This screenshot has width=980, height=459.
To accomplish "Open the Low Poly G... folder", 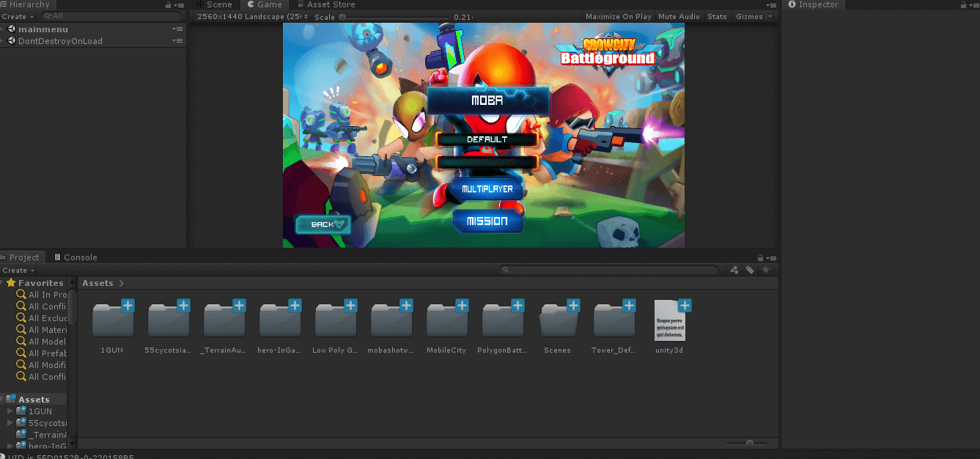I will 335,321.
